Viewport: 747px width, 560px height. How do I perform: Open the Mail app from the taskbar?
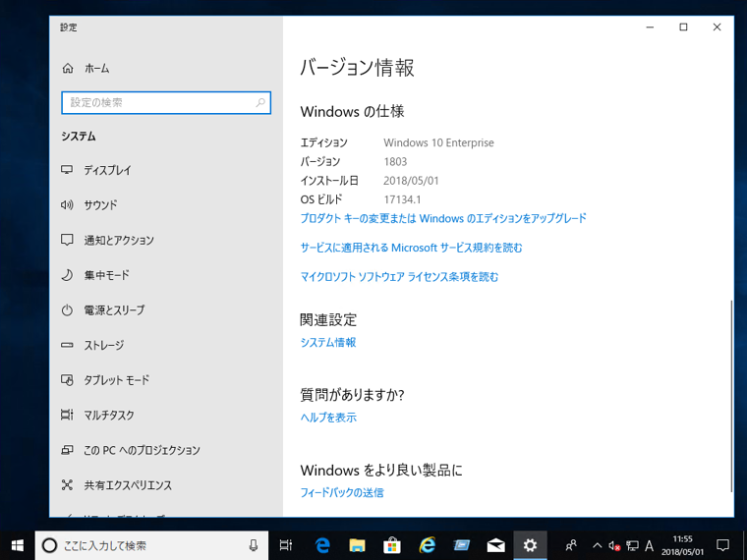tap(496, 545)
